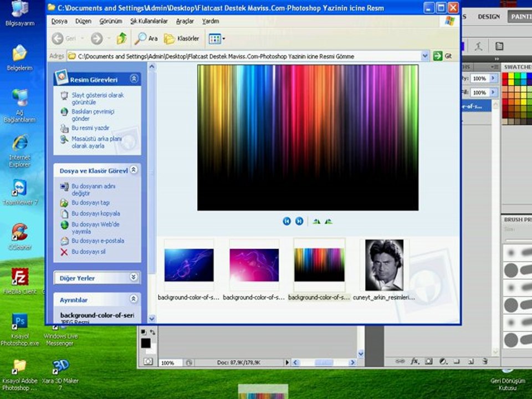Go up one folder level
Image resolution: width=532 pixels, height=399 pixels.
pyautogui.click(x=121, y=38)
